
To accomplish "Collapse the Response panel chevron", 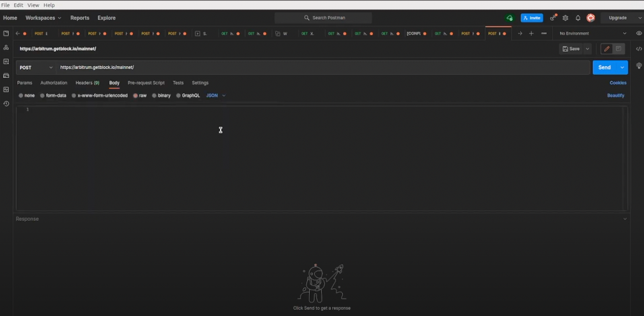I will [625, 219].
